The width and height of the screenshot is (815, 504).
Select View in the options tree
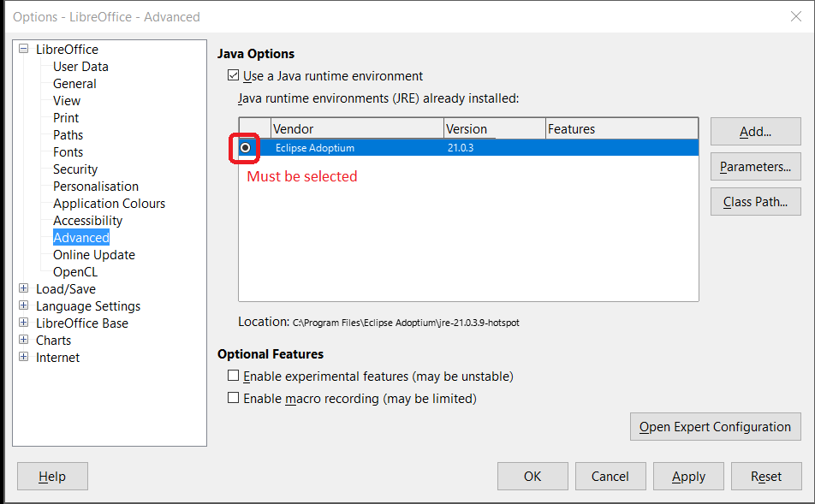[x=67, y=101]
